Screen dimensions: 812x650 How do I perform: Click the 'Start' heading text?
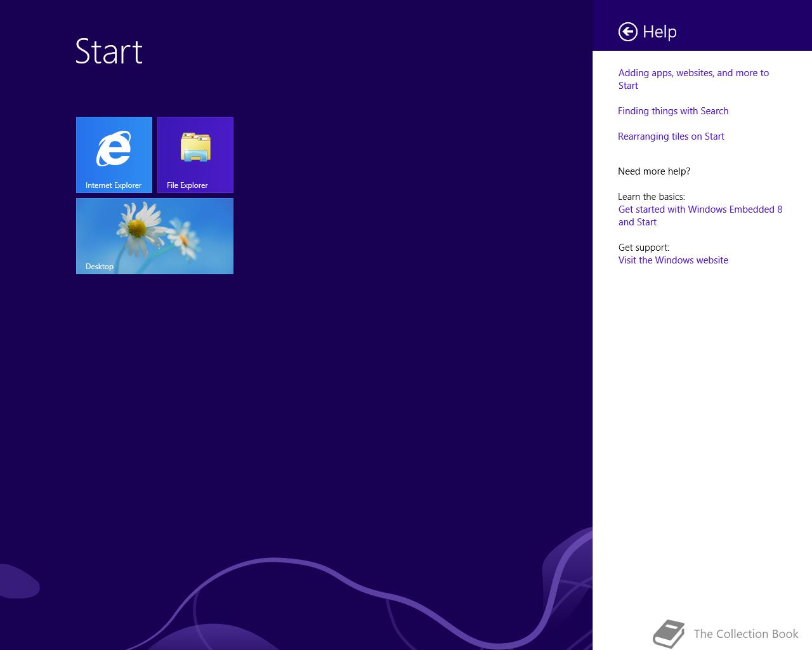(109, 51)
